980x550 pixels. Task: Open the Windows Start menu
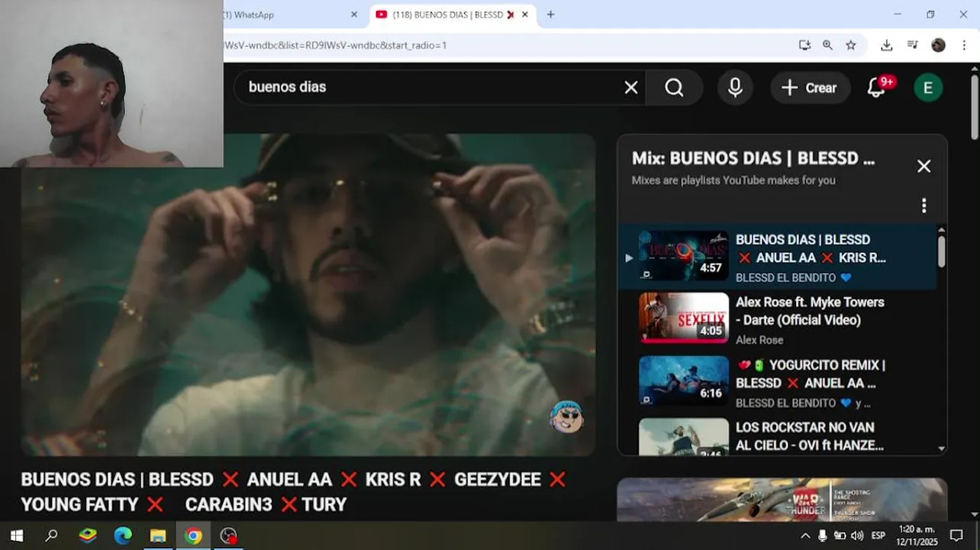(x=17, y=536)
